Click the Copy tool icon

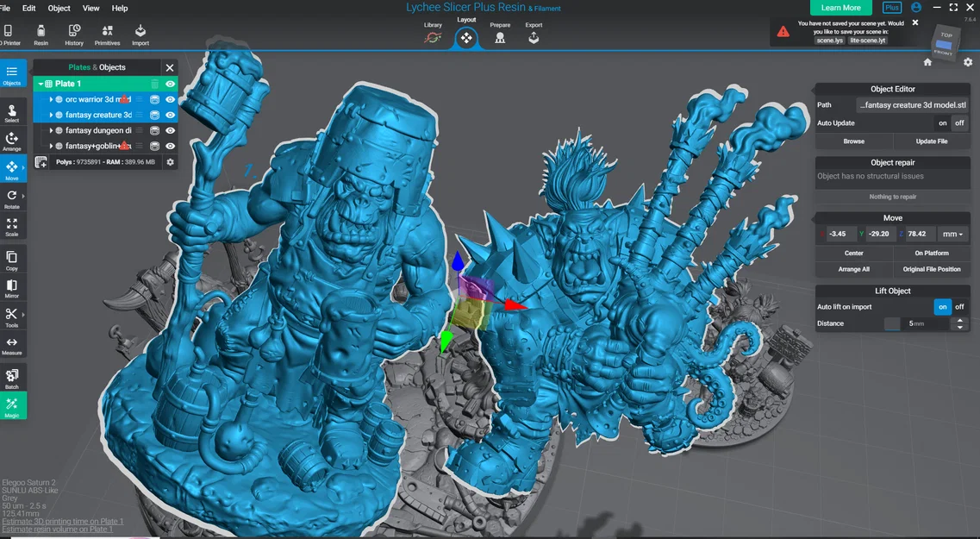(x=12, y=260)
